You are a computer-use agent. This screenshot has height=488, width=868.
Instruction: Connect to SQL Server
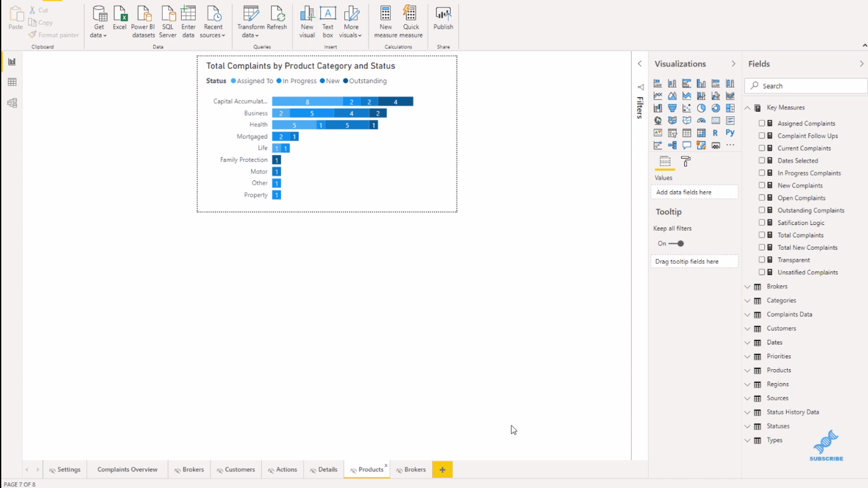pos(168,22)
